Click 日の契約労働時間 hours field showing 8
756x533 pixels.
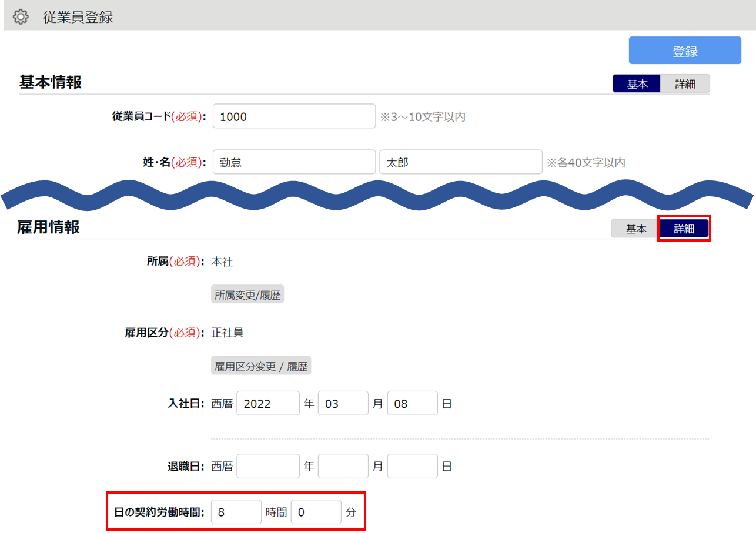point(236,512)
